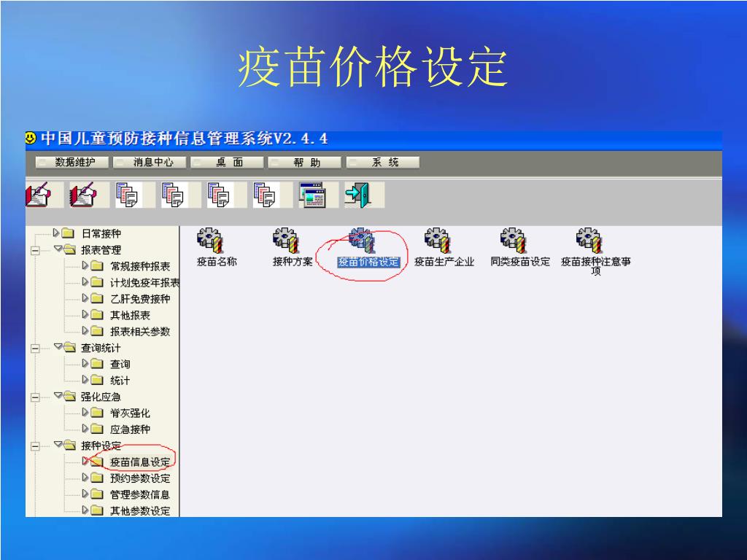Click the folder icon beside 管理参数信息
This screenshot has height=560, width=747.
pyautogui.click(x=97, y=494)
